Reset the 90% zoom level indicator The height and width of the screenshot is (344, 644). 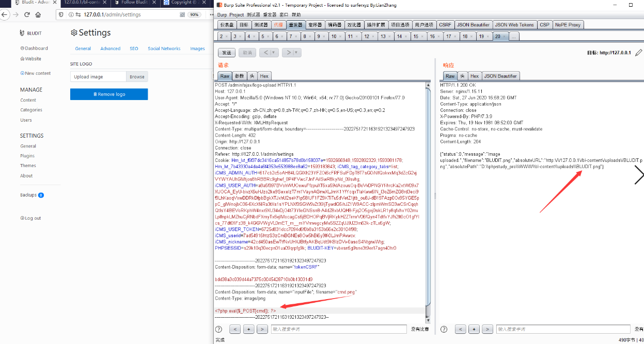195,15
